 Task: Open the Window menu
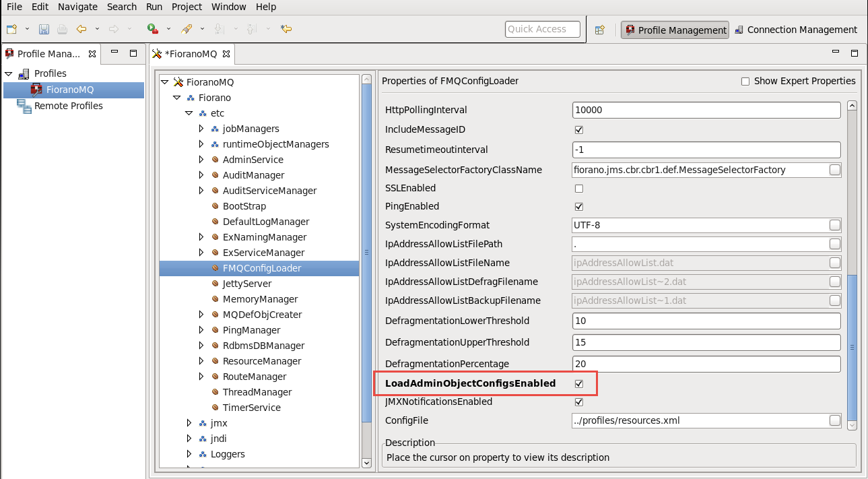pos(229,7)
